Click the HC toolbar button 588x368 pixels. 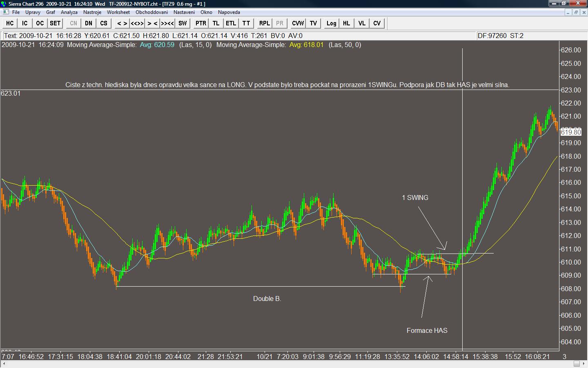[x=10, y=23]
